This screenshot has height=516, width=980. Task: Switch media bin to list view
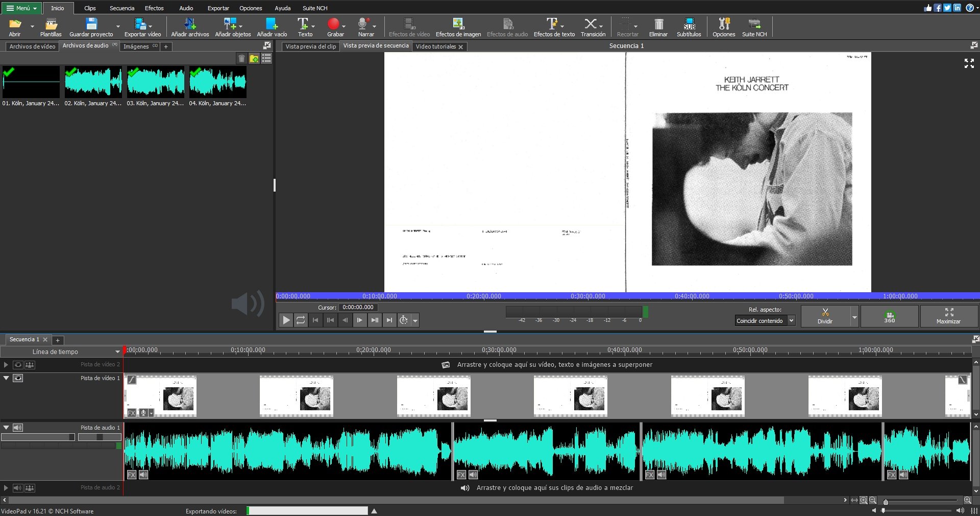266,59
